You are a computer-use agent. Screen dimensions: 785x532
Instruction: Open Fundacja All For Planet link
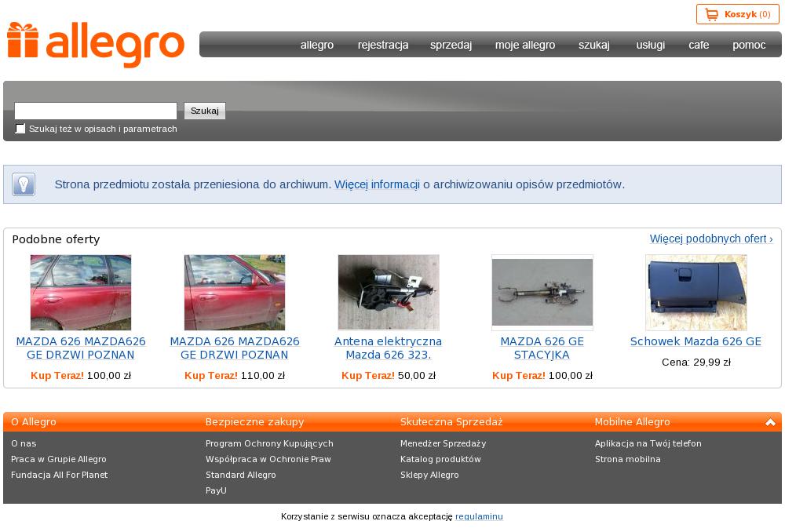tap(59, 475)
